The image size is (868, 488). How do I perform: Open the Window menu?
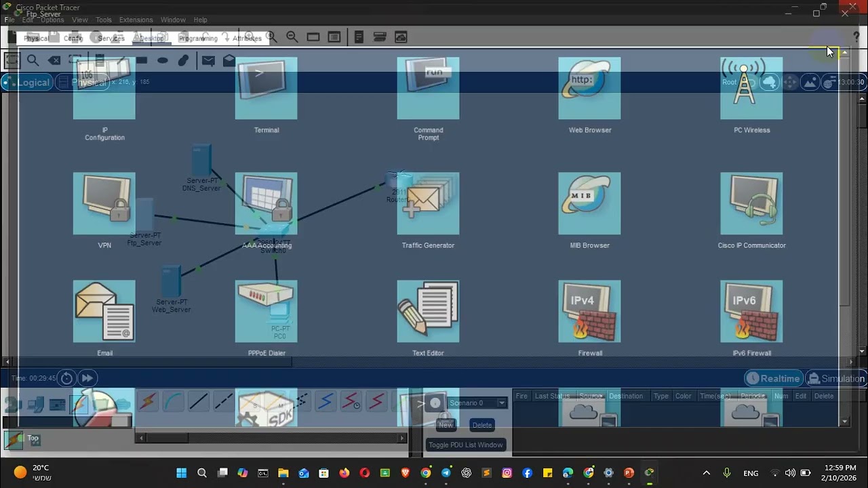173,20
